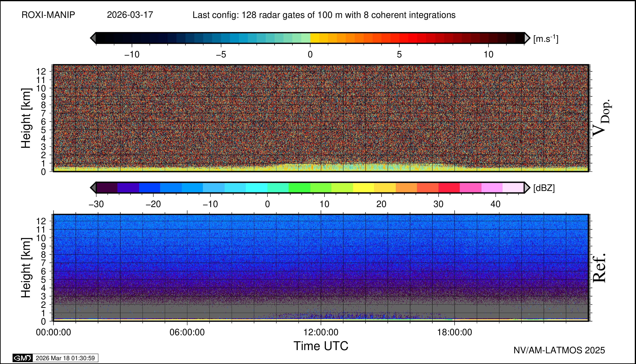Click the 12:00:00 time axis label

[x=321, y=332]
